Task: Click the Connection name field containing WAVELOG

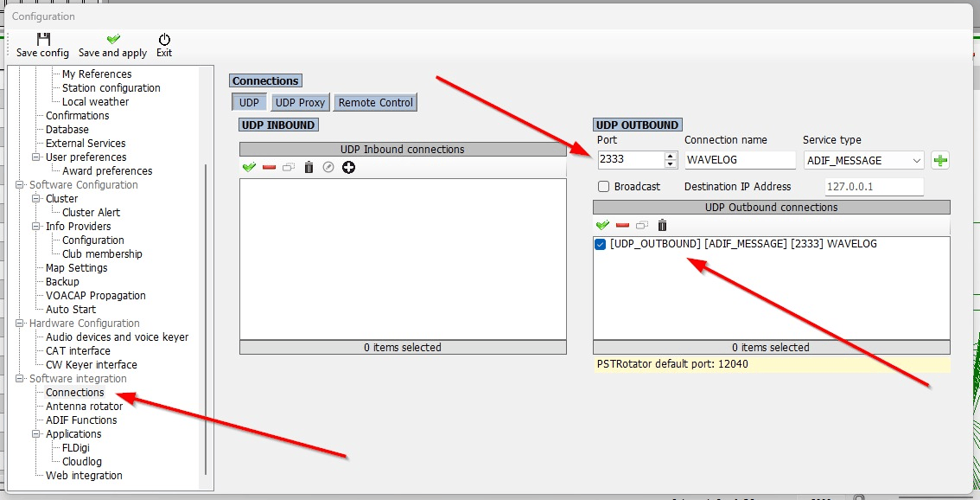Action: tap(740, 160)
